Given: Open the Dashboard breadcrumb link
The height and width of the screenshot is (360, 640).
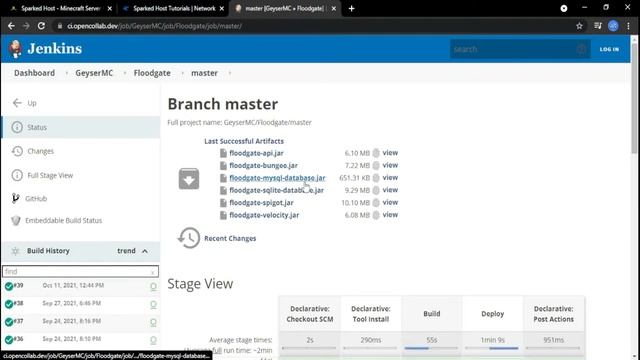Looking at the screenshot, I should click(x=34, y=73).
